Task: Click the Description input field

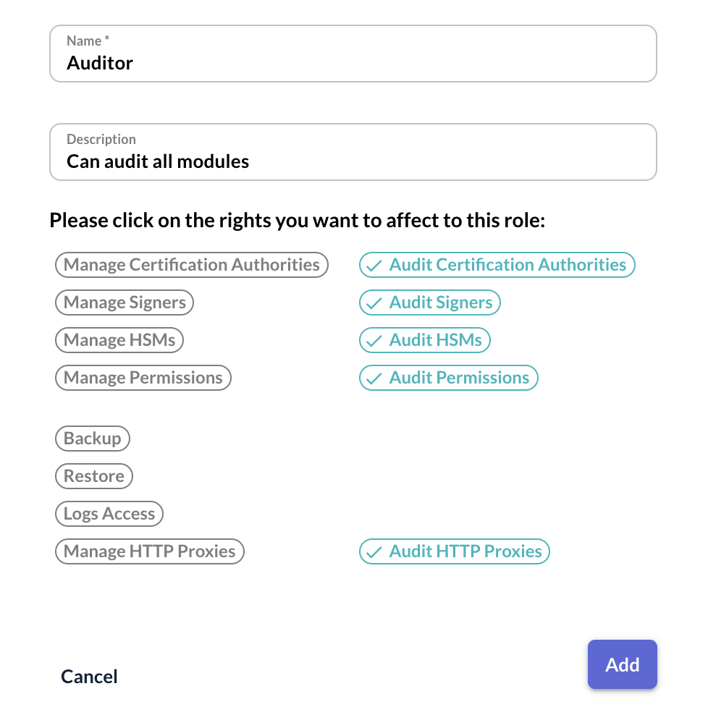Action: (x=353, y=161)
